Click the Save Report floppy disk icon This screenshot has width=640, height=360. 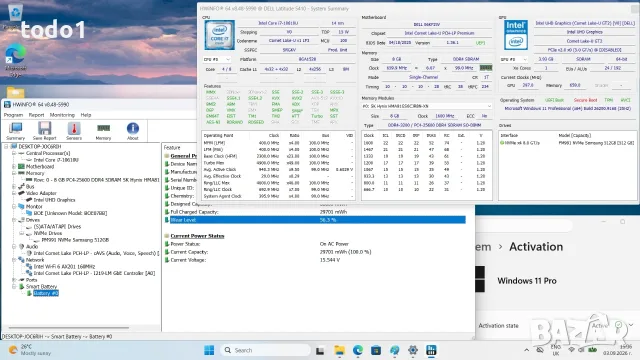[44, 131]
